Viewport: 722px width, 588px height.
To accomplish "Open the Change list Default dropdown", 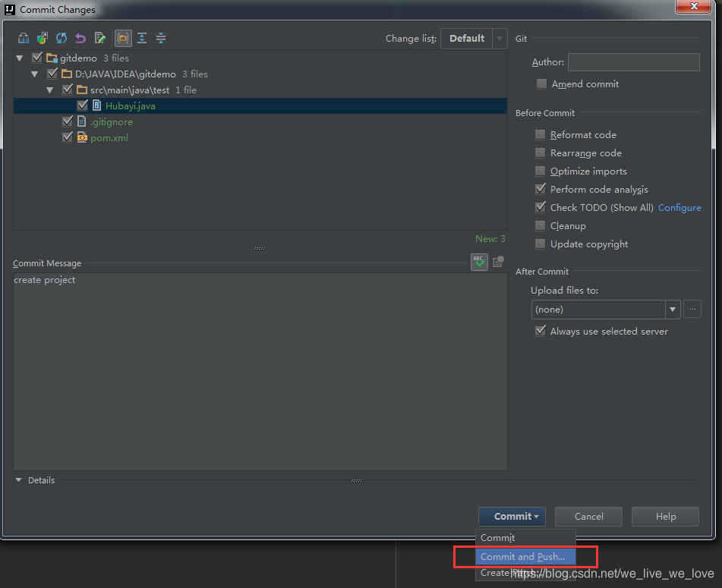I will coord(474,39).
